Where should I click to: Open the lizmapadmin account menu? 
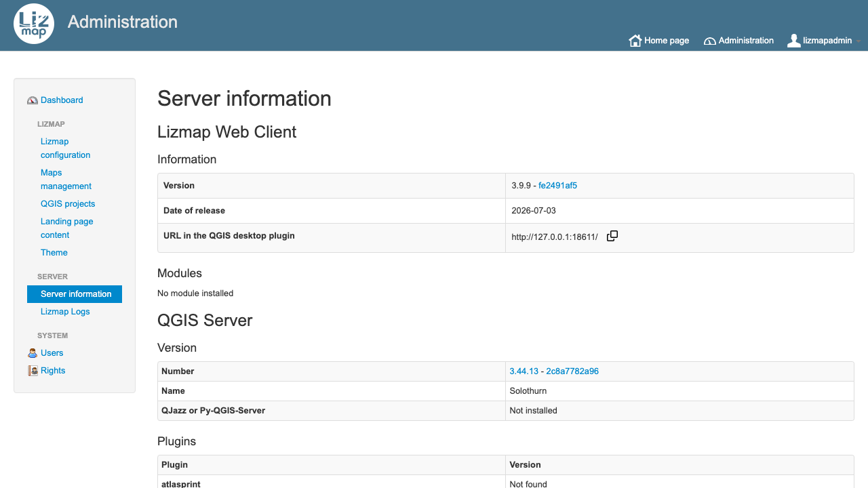pyautogui.click(x=824, y=41)
